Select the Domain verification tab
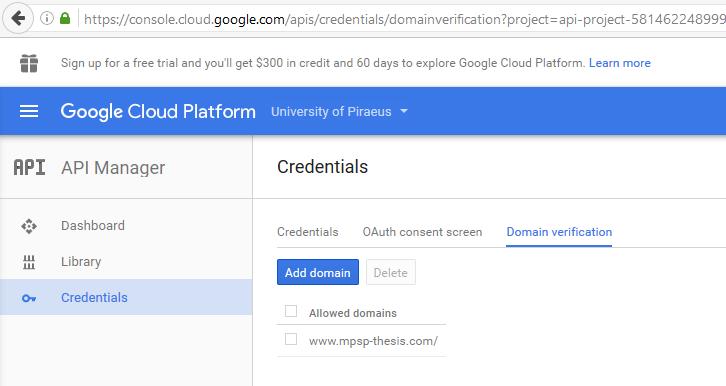 click(x=559, y=232)
